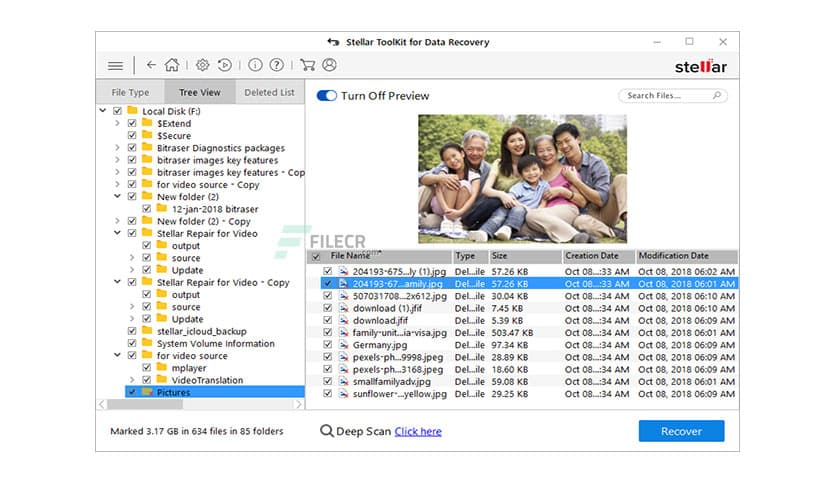Sort by the Type column header
The height and width of the screenshot is (484, 836).
click(x=470, y=256)
